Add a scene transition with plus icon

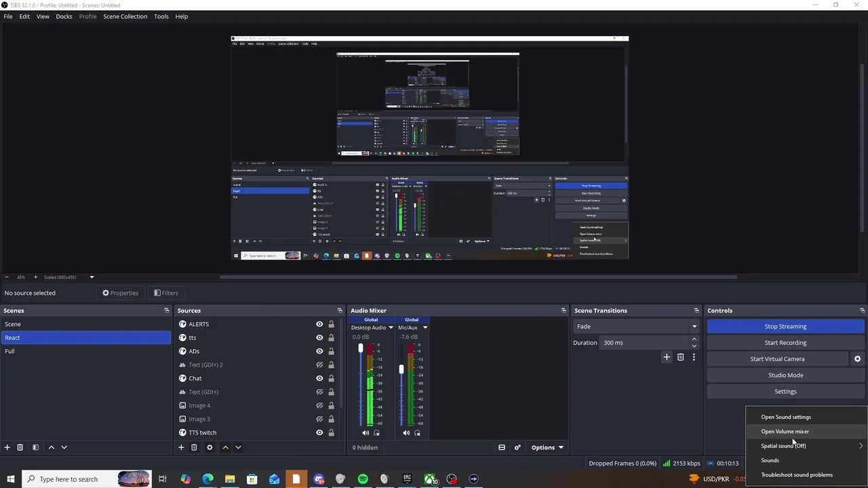(x=667, y=357)
